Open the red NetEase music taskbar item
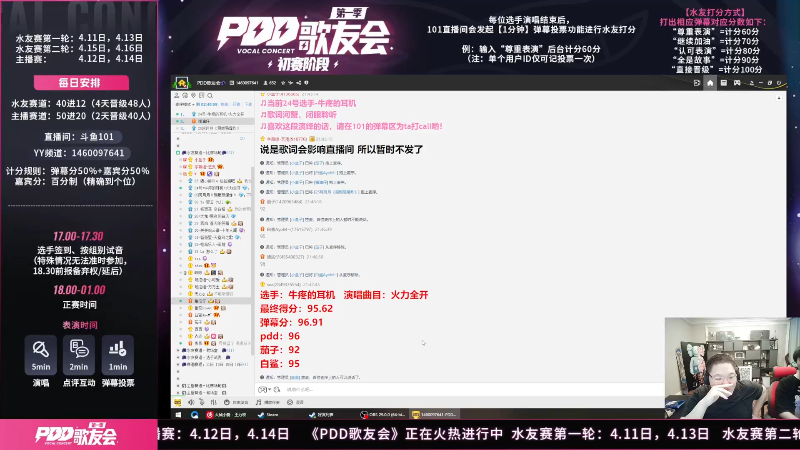The height and width of the screenshot is (450, 800). pos(226,415)
